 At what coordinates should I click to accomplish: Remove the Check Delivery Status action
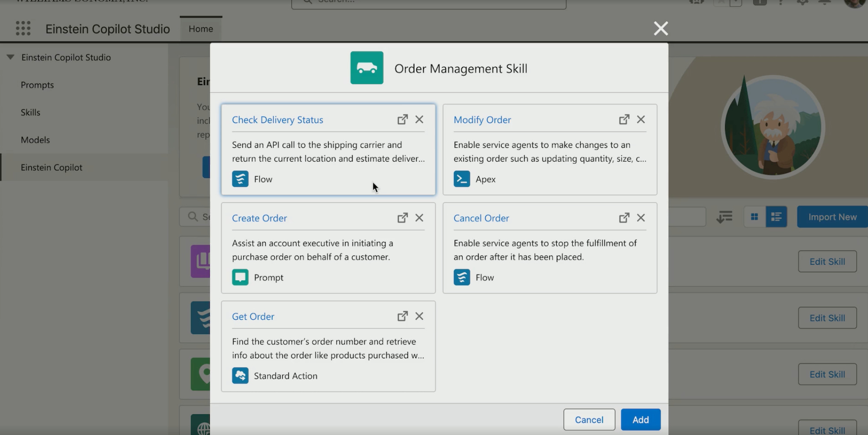click(419, 120)
